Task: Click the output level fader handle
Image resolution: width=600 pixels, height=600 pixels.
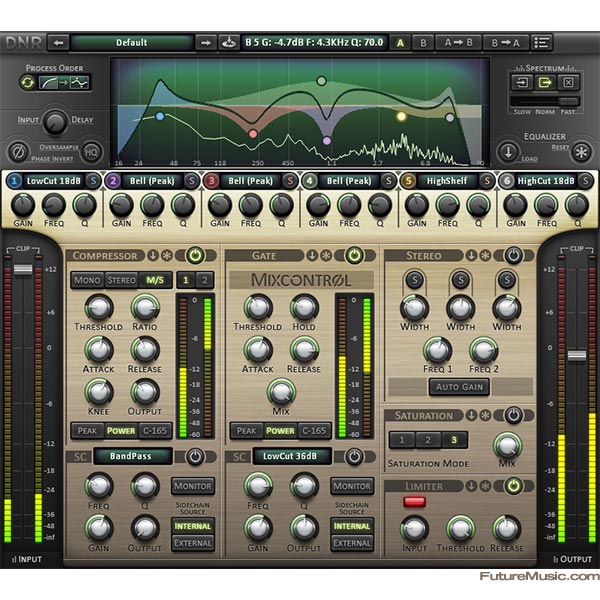Action: (x=577, y=355)
